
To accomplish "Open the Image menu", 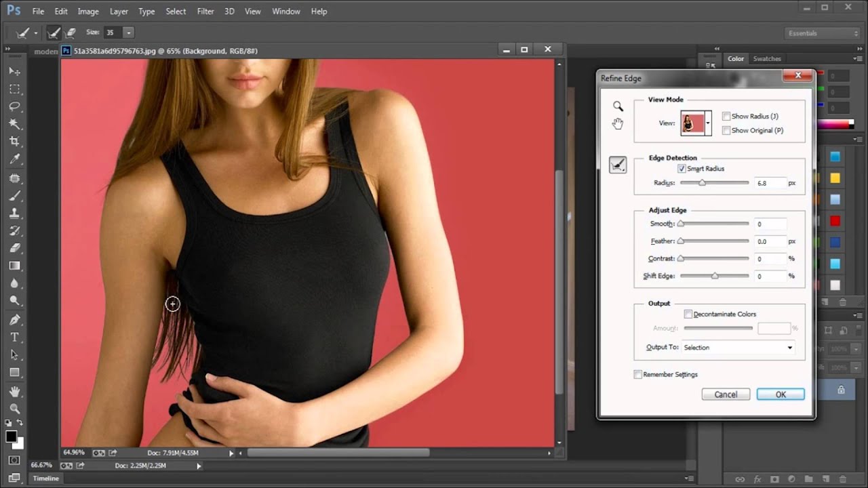I will pos(88,12).
